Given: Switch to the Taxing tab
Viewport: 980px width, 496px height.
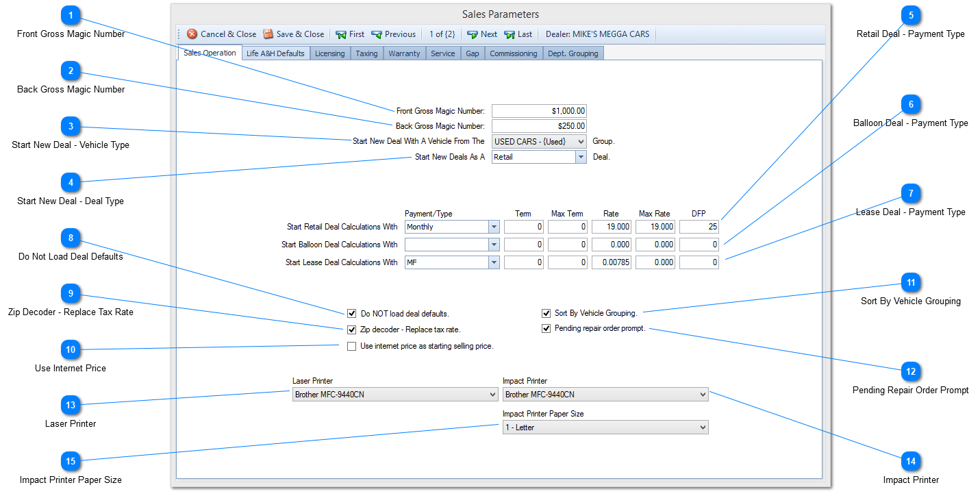Looking at the screenshot, I should (366, 53).
